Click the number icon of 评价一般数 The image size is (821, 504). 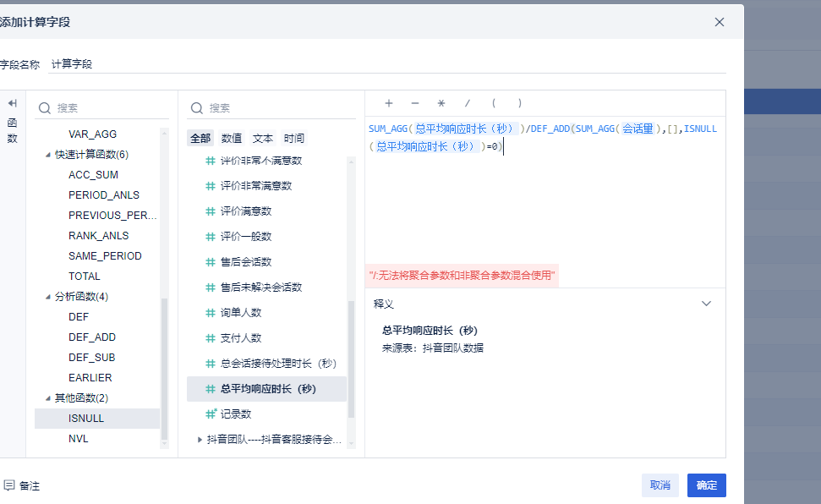pyautogui.click(x=211, y=236)
